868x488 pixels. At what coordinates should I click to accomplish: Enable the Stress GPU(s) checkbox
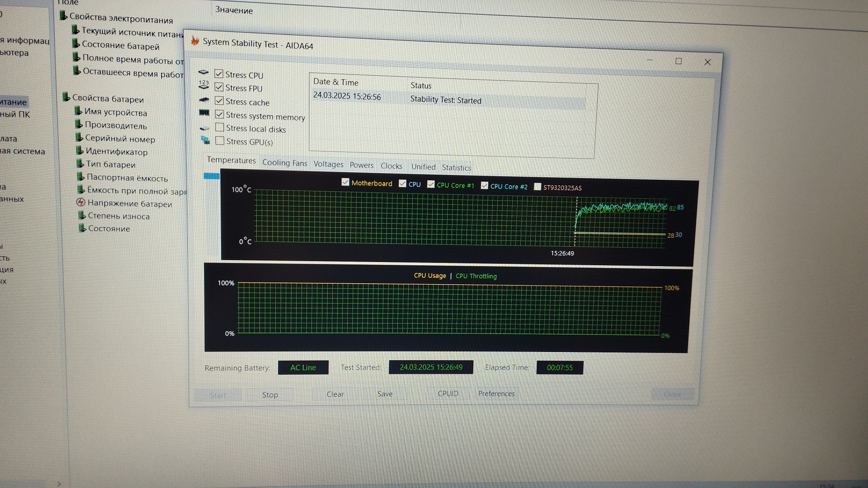pos(220,141)
